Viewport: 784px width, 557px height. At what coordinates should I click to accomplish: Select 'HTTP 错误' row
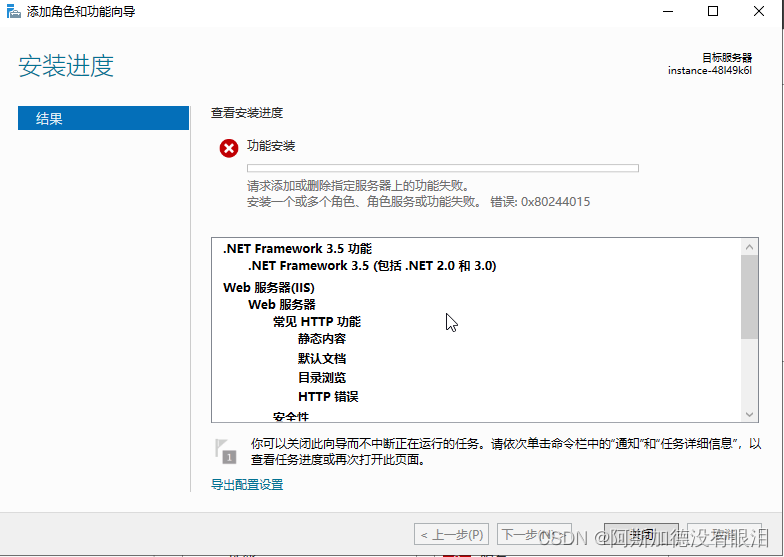click(x=328, y=396)
